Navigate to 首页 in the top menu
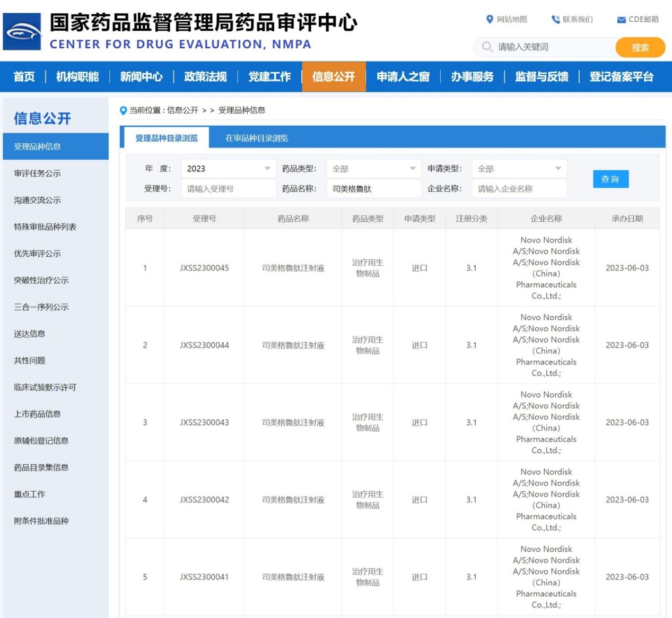 click(25, 76)
